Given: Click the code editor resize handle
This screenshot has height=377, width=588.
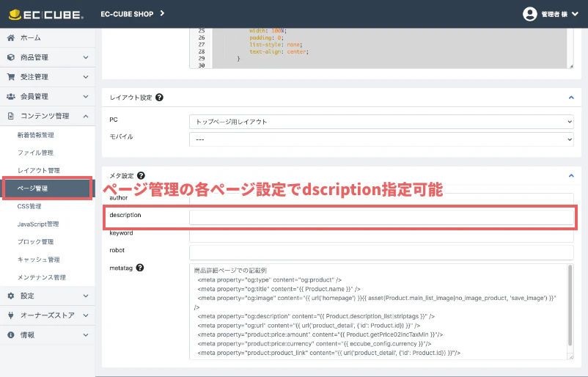Looking at the screenshot, I should coord(571,66).
